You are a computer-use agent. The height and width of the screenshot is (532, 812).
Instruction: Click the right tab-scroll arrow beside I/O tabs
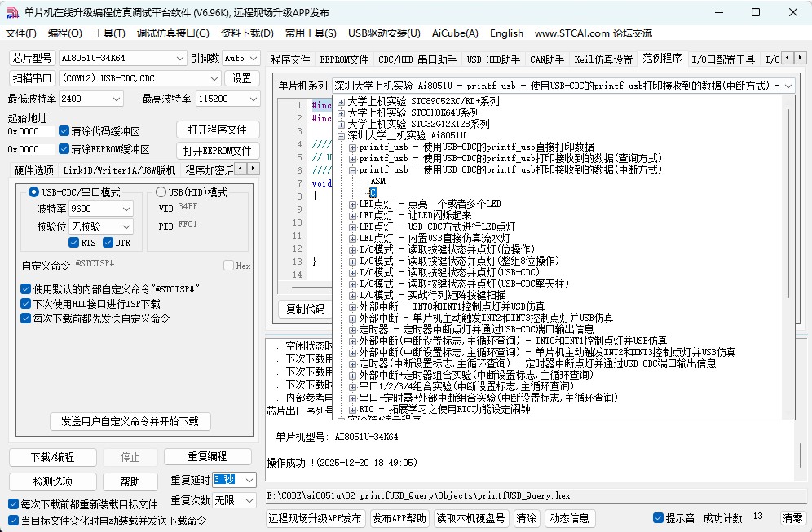coord(801,58)
